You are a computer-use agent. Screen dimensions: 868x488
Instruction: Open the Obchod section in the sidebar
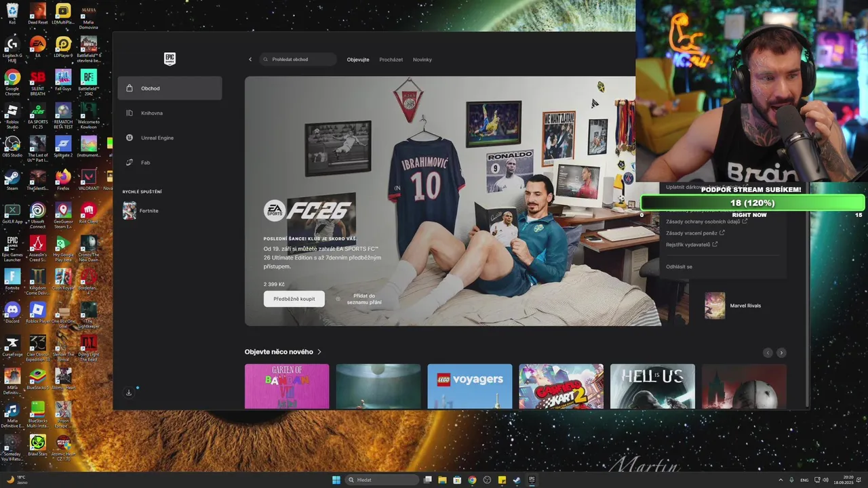[170, 88]
